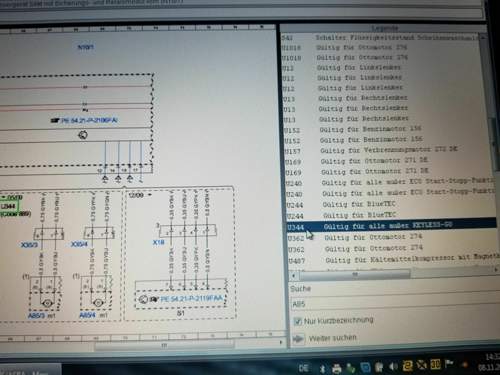Click the circular component symbol below upper PE link
This screenshot has height=375, width=500.
[x=83, y=135]
